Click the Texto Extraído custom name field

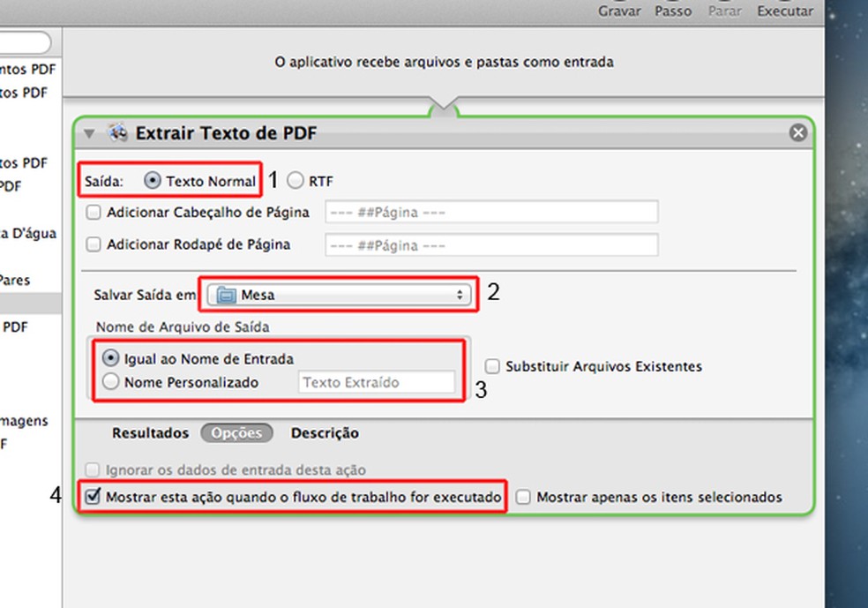[x=376, y=382]
